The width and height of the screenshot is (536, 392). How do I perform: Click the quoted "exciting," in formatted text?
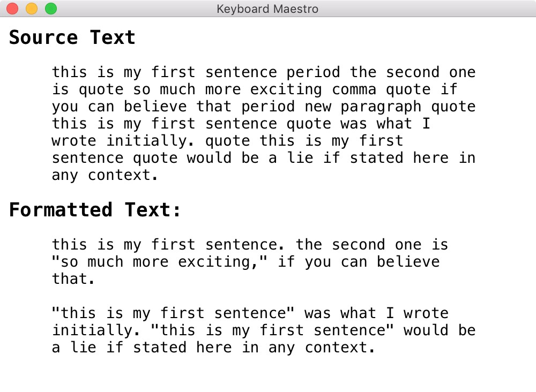222,262
